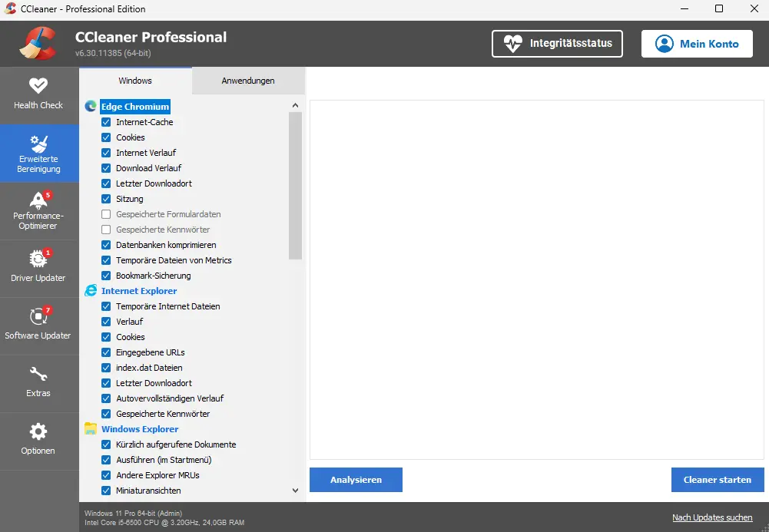This screenshot has height=532, width=769.
Task: Select Erweiterte Bereinigung broom icon
Action: pos(38,144)
